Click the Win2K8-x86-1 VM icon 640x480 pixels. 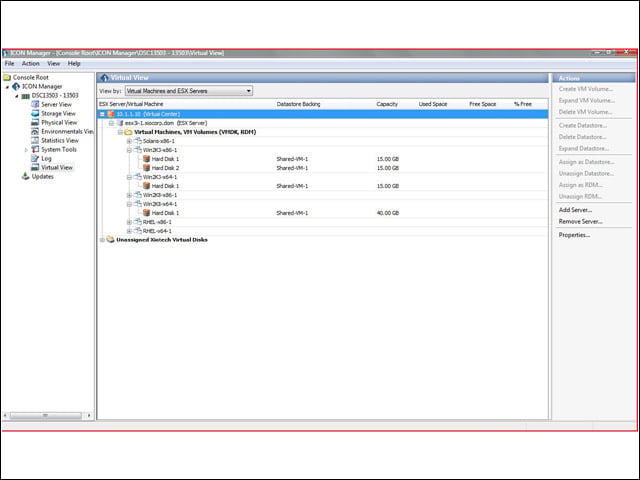coord(138,195)
